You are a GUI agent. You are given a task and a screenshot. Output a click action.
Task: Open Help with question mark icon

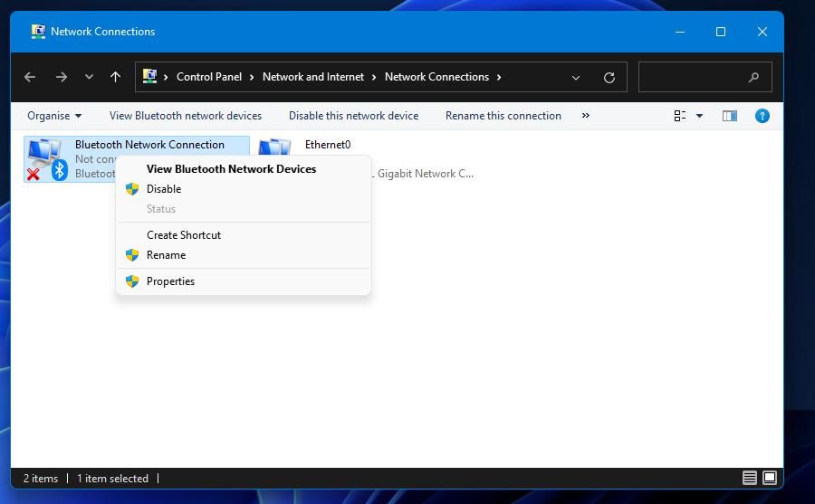762,116
